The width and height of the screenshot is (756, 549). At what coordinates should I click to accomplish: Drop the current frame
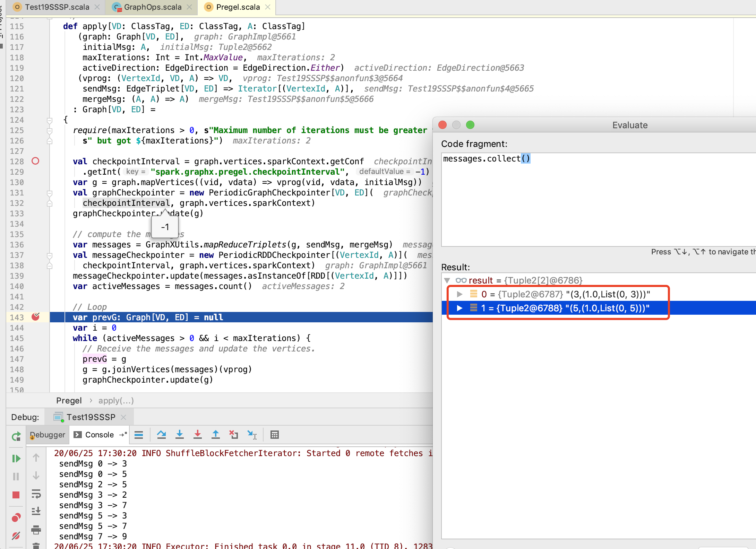point(234,435)
